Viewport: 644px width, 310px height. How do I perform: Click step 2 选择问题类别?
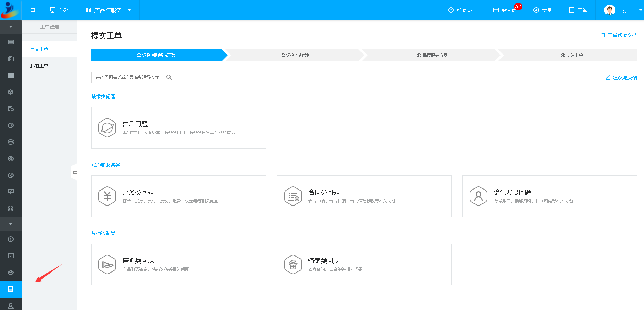pyautogui.click(x=296, y=55)
